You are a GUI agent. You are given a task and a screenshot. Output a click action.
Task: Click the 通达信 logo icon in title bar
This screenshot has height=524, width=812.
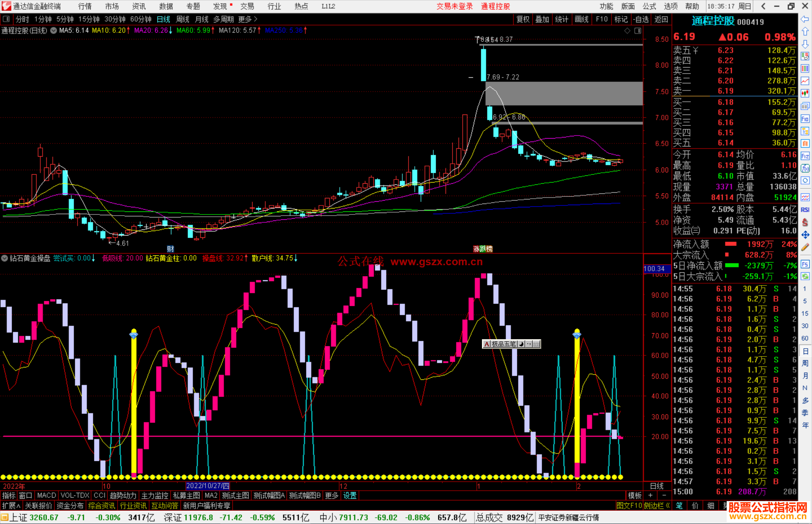(6, 6)
